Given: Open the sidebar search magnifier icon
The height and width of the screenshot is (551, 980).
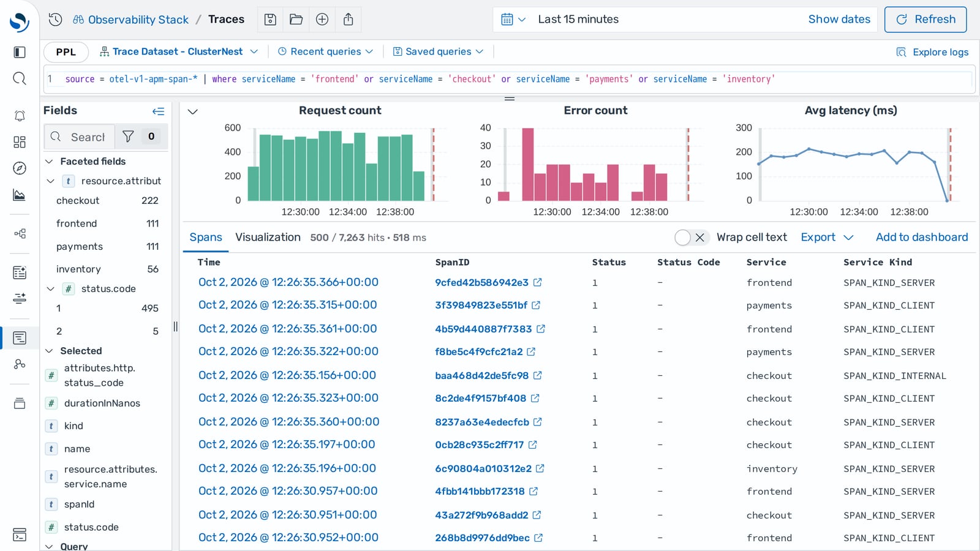Looking at the screenshot, I should click(x=20, y=78).
